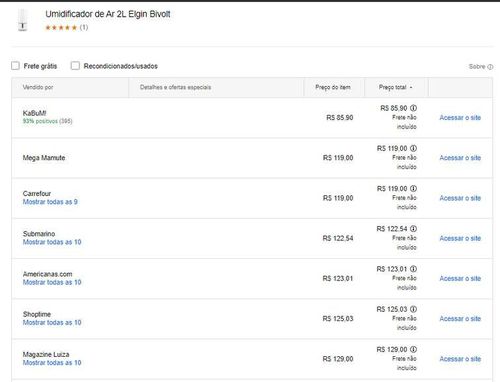This screenshot has width=500, height=382.
Task: Click Americanas item price R$ 123,01
Action: 338,279
